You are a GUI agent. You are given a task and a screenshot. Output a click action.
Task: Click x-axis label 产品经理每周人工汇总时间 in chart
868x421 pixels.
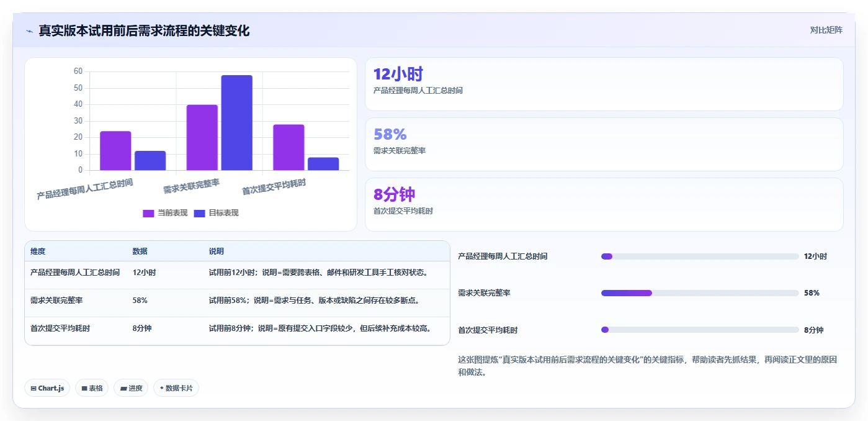[x=85, y=189]
